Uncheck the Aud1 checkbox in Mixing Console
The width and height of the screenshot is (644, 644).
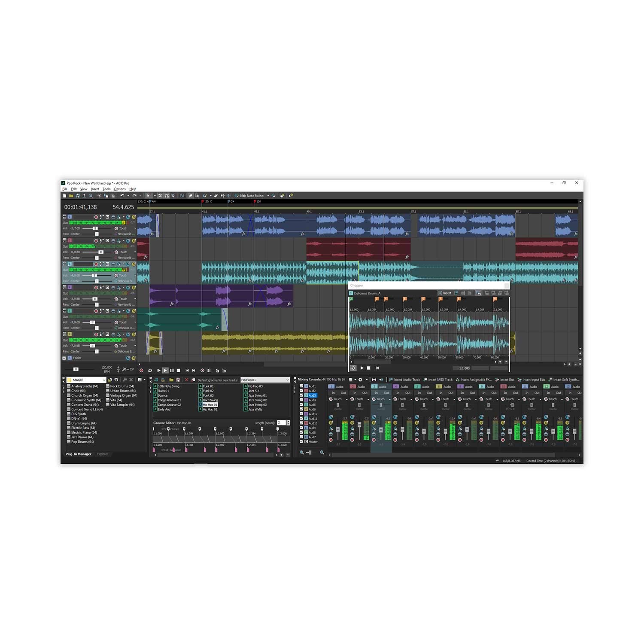click(x=301, y=386)
